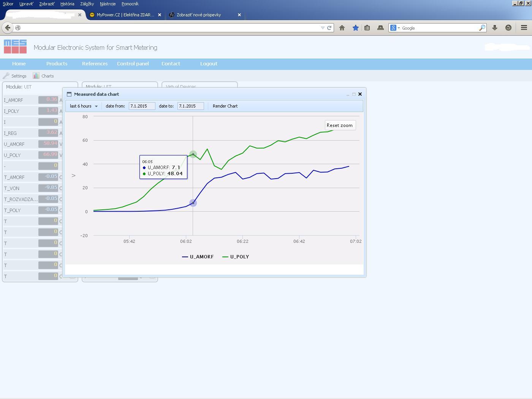Open the 'last 6 hours' range dropdown
The height and width of the screenshot is (399, 532).
(84, 106)
